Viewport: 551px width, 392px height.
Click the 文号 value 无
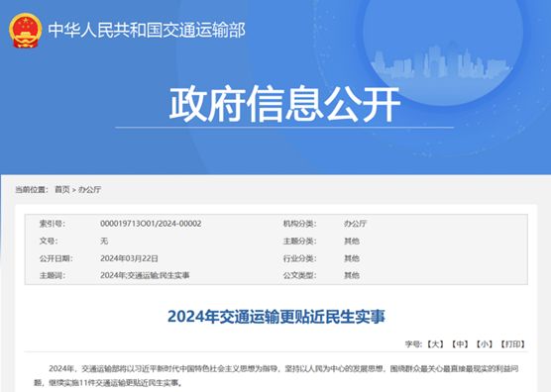click(104, 242)
